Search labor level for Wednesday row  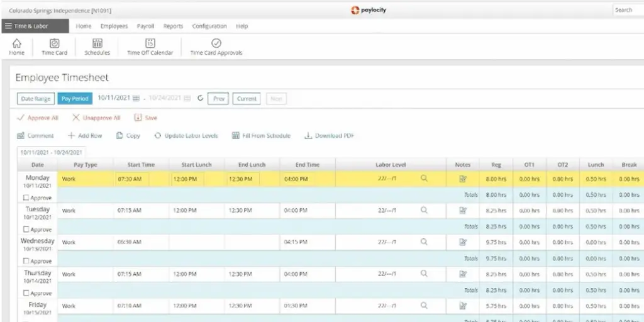pyautogui.click(x=425, y=242)
